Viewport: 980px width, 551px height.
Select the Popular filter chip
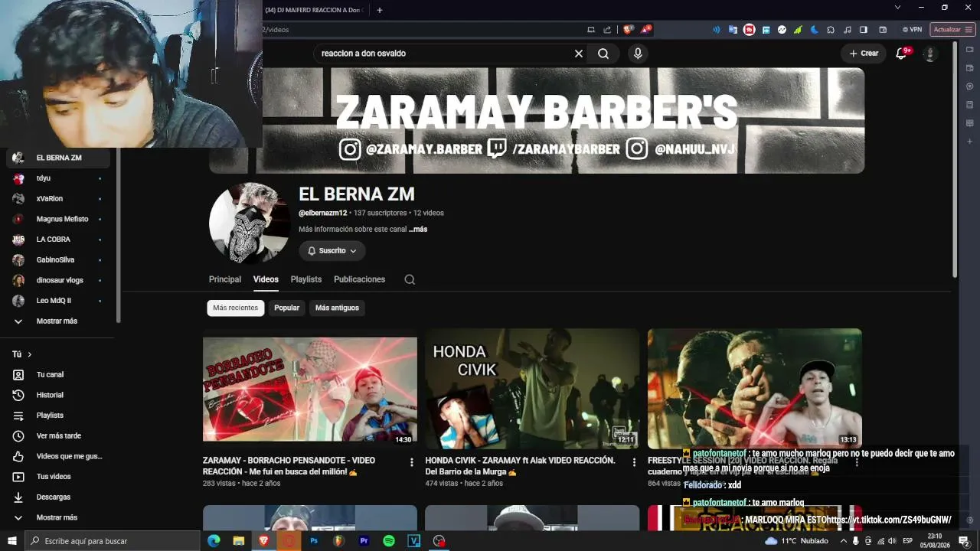tap(287, 308)
